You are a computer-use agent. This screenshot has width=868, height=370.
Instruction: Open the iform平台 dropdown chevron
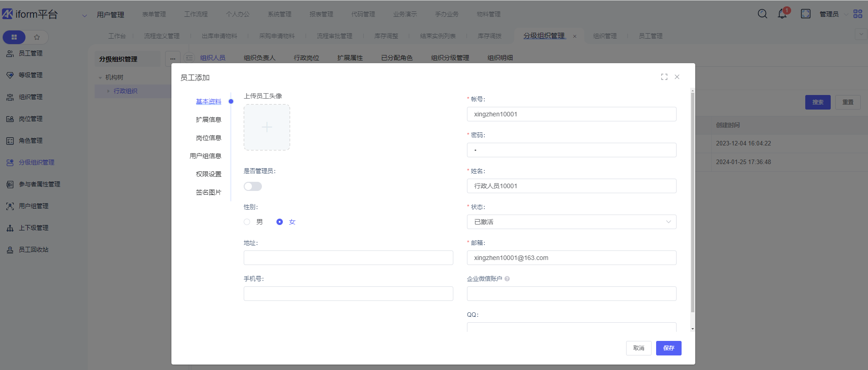(84, 15)
